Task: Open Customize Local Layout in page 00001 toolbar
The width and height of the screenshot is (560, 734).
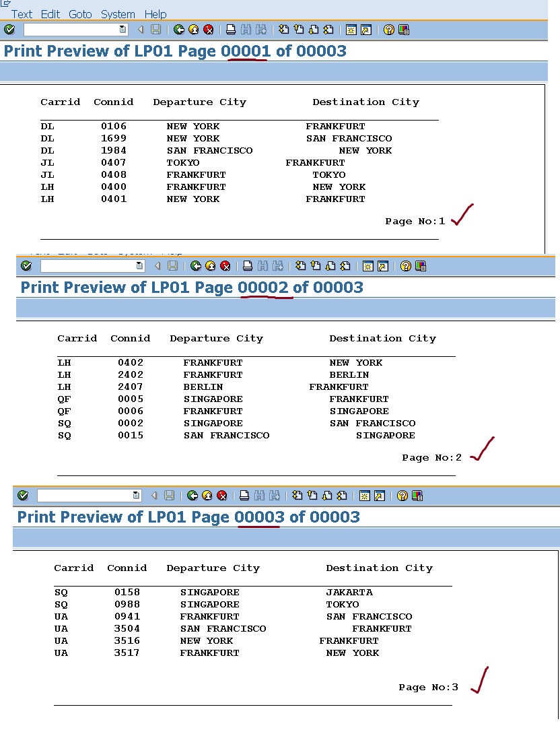Action: (404, 30)
